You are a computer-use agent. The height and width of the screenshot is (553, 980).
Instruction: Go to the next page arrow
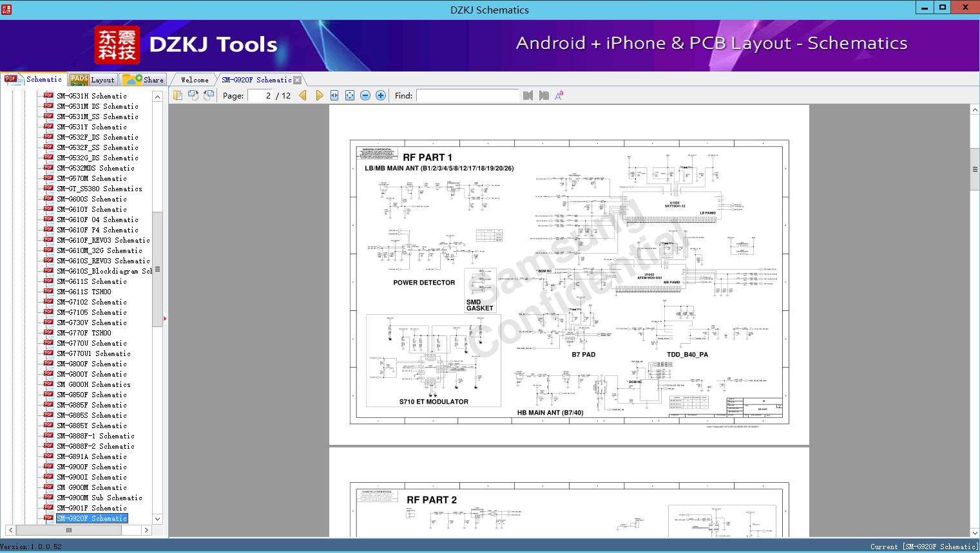319,95
